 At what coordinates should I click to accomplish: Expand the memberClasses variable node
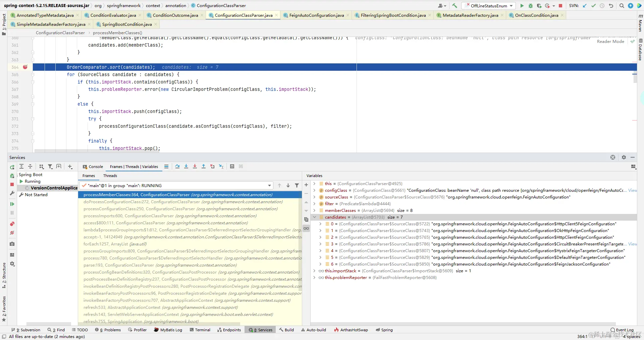[x=314, y=211]
